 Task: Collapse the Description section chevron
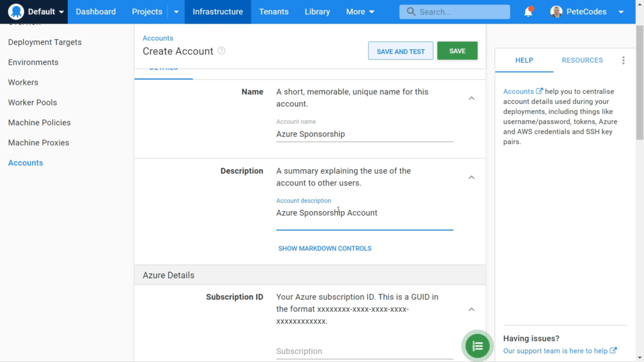pyautogui.click(x=472, y=177)
